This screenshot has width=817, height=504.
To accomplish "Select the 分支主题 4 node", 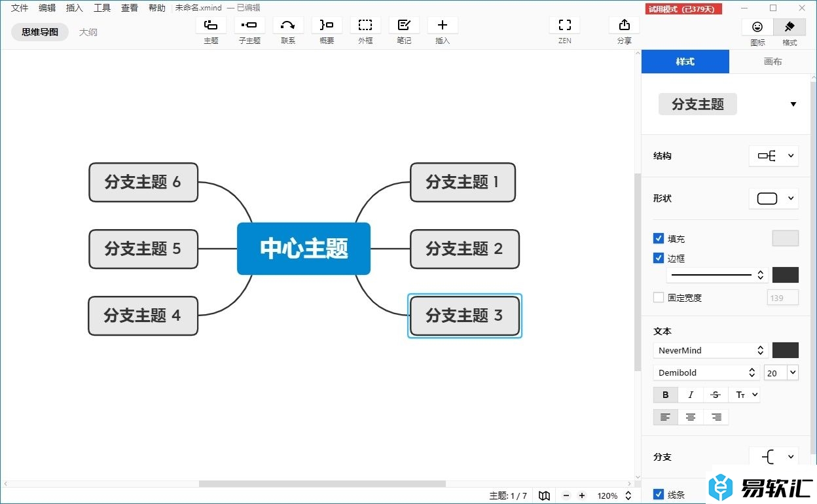I will [x=143, y=315].
